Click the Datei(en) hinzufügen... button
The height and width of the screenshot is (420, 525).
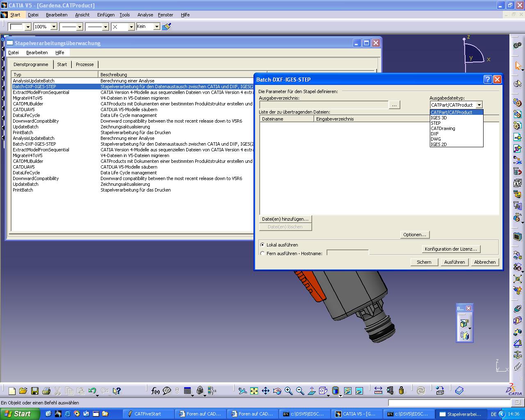click(x=285, y=219)
